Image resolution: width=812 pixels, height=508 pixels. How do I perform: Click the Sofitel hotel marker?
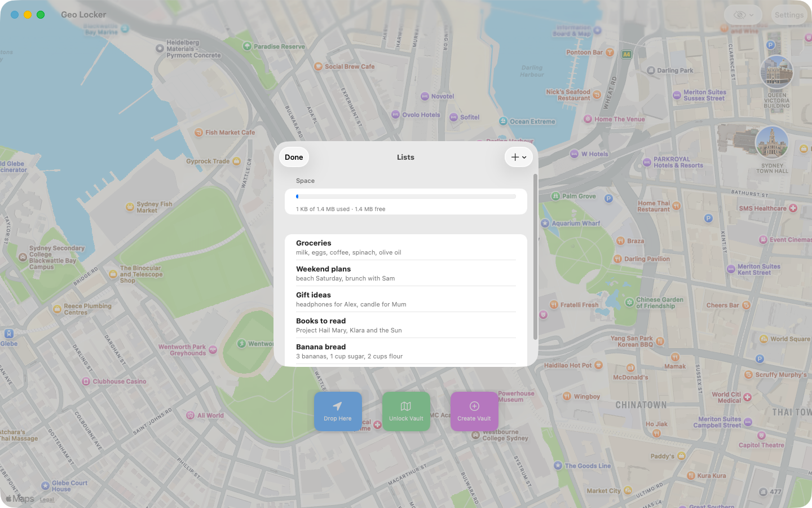453,117
